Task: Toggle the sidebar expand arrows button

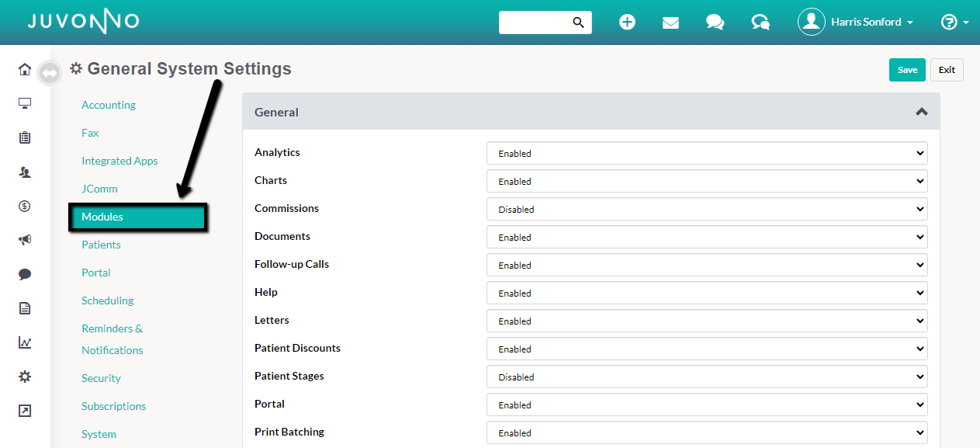Action: point(50,73)
